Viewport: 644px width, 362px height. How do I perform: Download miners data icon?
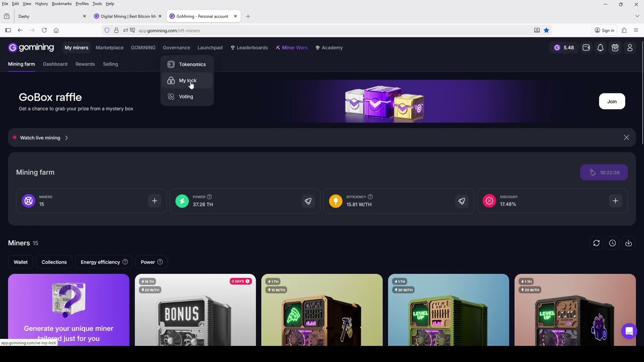pyautogui.click(x=628, y=243)
